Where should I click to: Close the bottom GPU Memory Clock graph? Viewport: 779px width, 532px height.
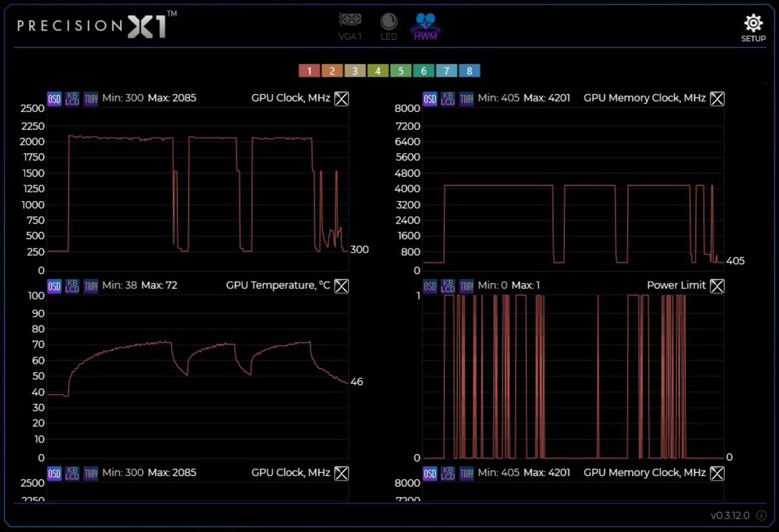[717, 473]
